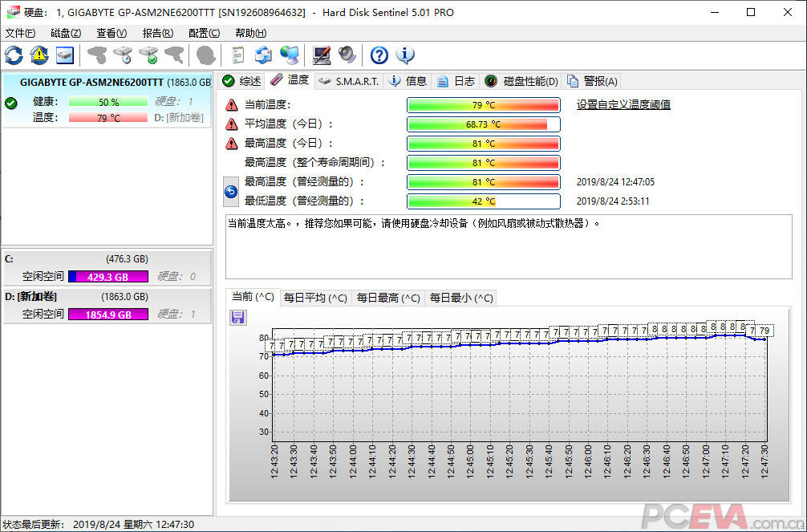Viewport: 807px width, 532px height.
Task: Click warning triangle next to 当前温度
Action: click(x=232, y=105)
